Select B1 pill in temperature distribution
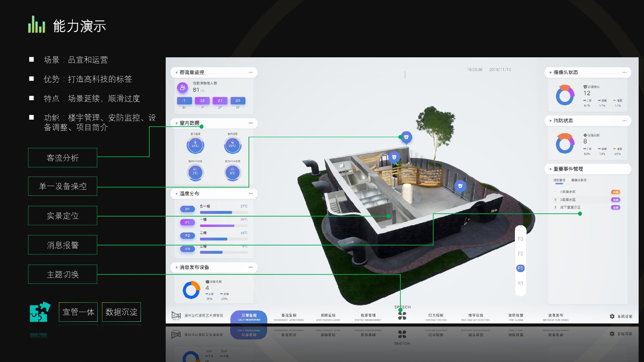Viewport: 644px width, 362px height. click(x=187, y=209)
